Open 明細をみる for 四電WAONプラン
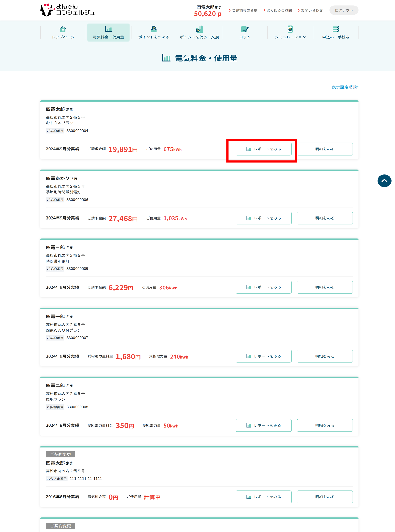This screenshot has height=532, width=395. 324,356
